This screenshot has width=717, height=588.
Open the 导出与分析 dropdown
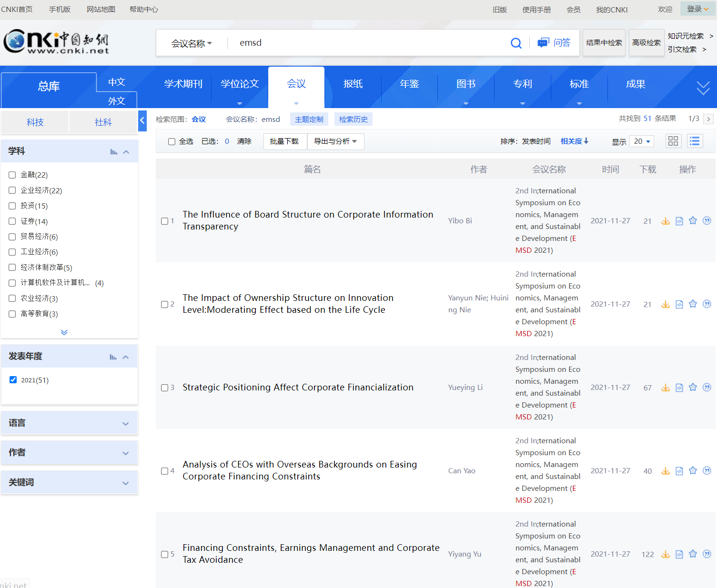336,141
